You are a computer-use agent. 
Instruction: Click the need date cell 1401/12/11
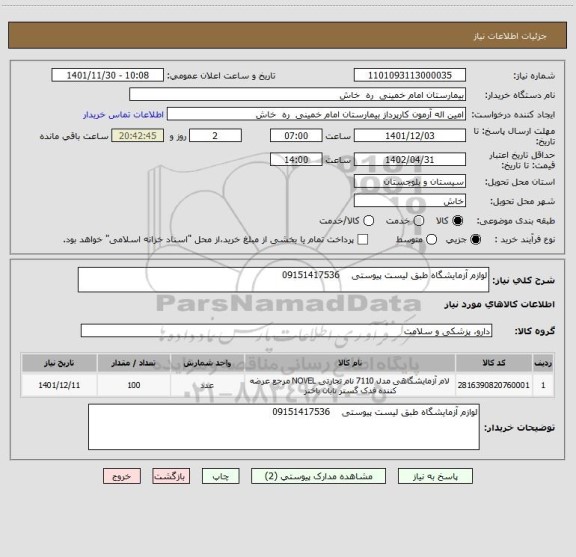pos(59,385)
